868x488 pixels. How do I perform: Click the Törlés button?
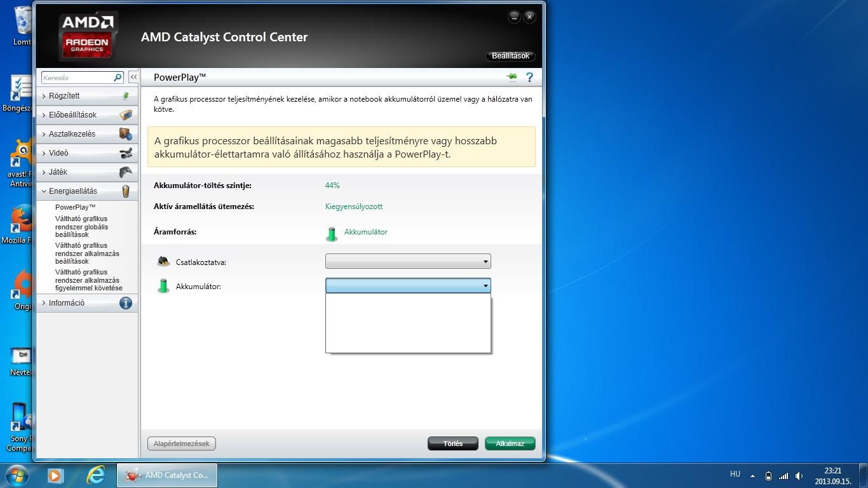tap(453, 444)
